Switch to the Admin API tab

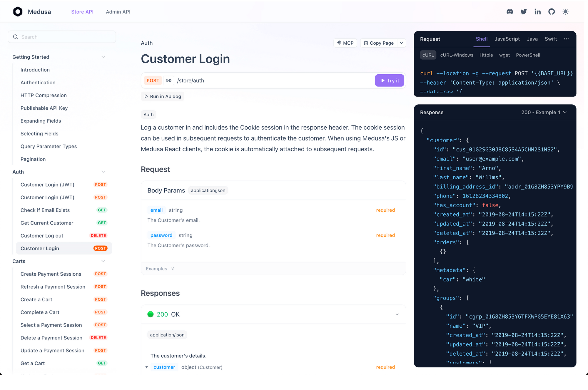pyautogui.click(x=118, y=12)
